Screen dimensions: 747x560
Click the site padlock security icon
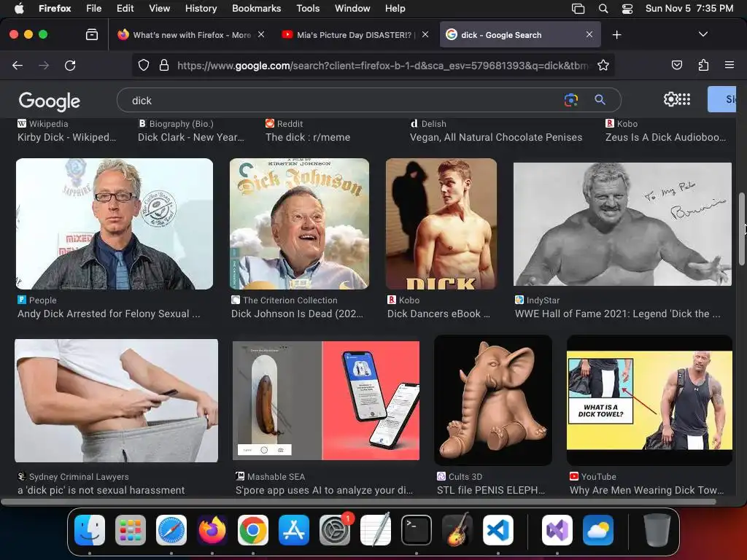164,65
